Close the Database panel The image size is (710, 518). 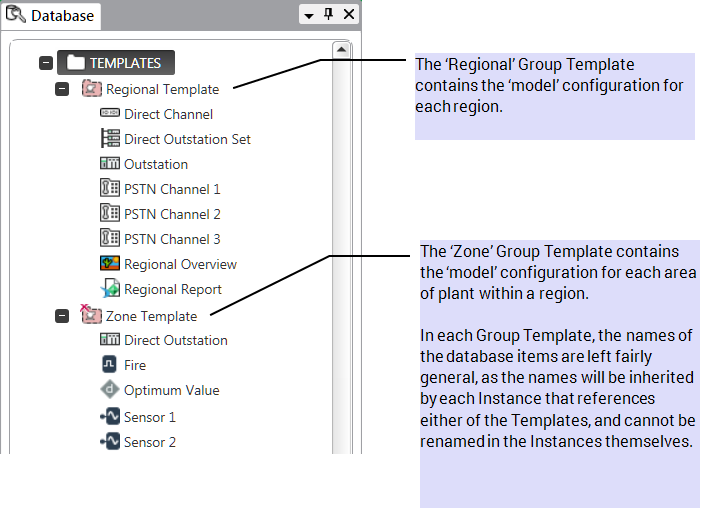pyautogui.click(x=348, y=15)
